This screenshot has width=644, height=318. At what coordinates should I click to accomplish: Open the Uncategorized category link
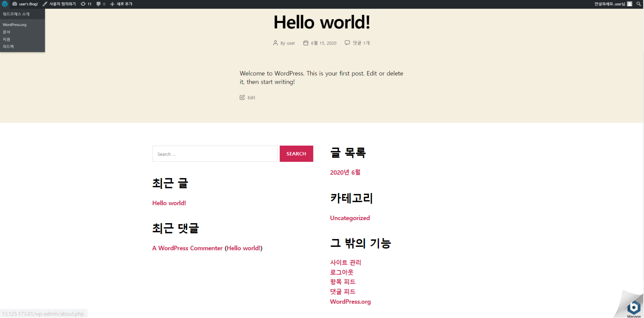point(350,218)
